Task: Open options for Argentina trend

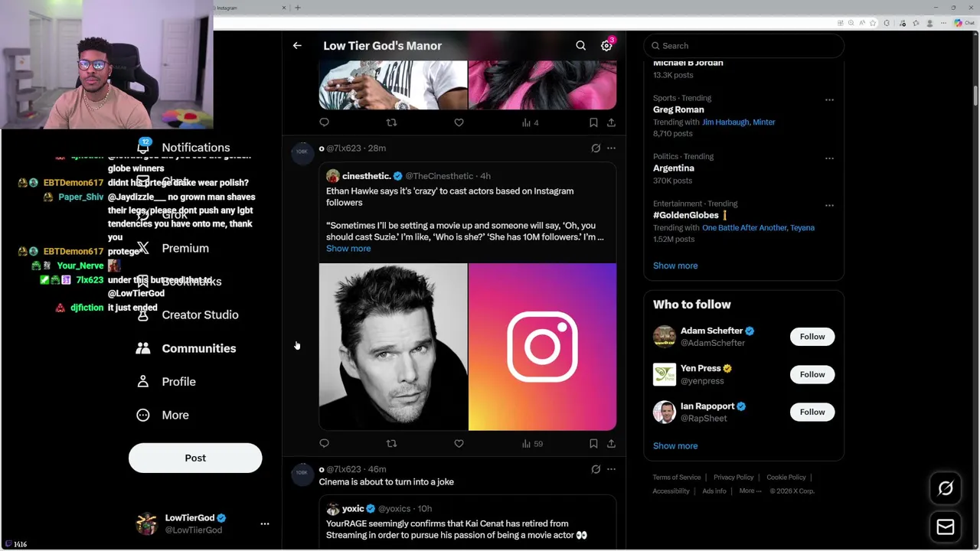Action: [829, 158]
